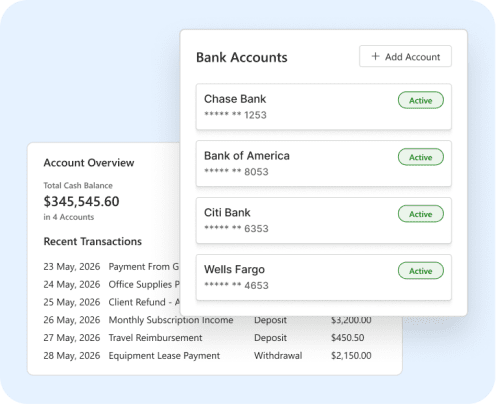The image size is (503, 404).
Task: Click the Add Account button
Action: click(x=405, y=56)
